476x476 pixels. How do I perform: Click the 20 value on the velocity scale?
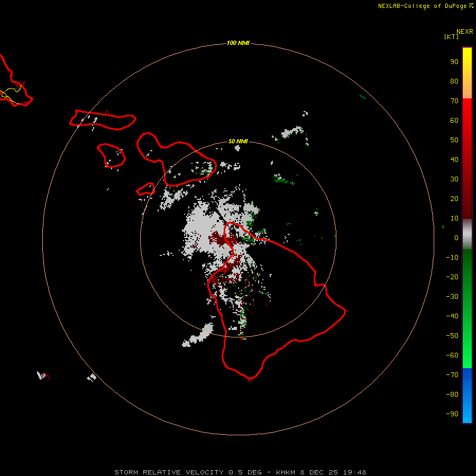[454, 198]
